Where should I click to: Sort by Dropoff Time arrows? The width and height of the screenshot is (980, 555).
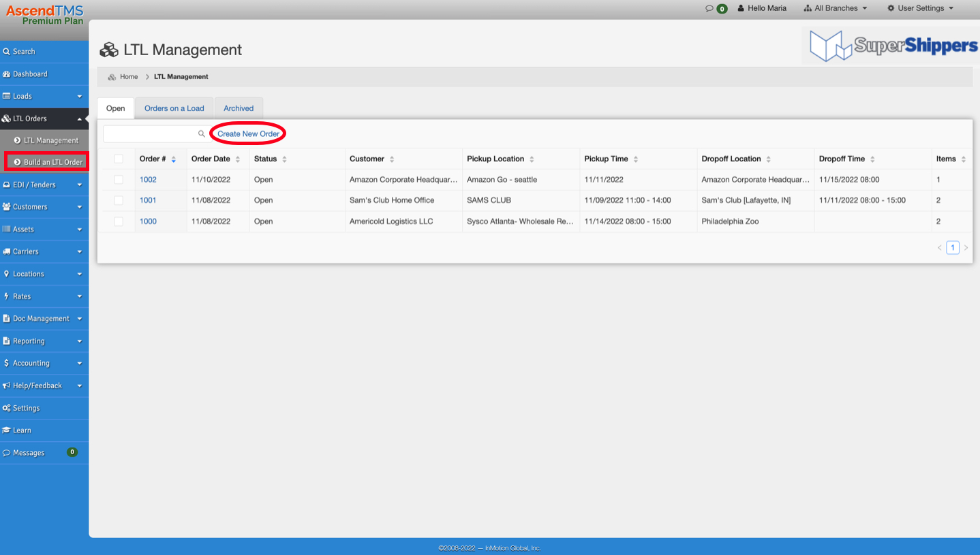click(872, 159)
